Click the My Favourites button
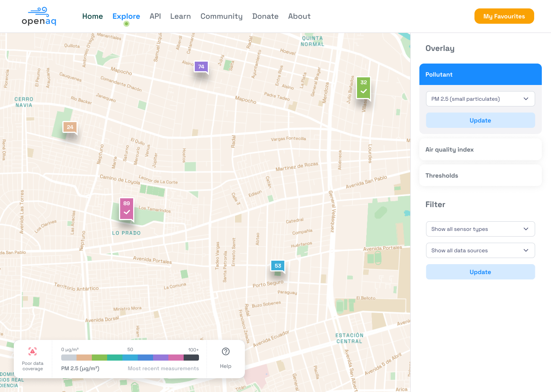Viewport: 551px width, 392px height. coord(504,16)
